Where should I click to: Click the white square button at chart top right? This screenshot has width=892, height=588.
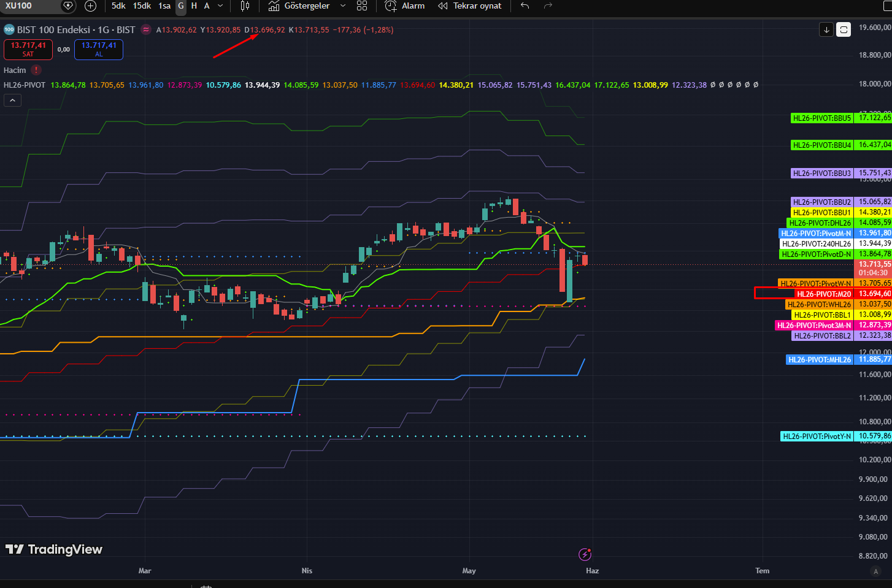point(844,29)
